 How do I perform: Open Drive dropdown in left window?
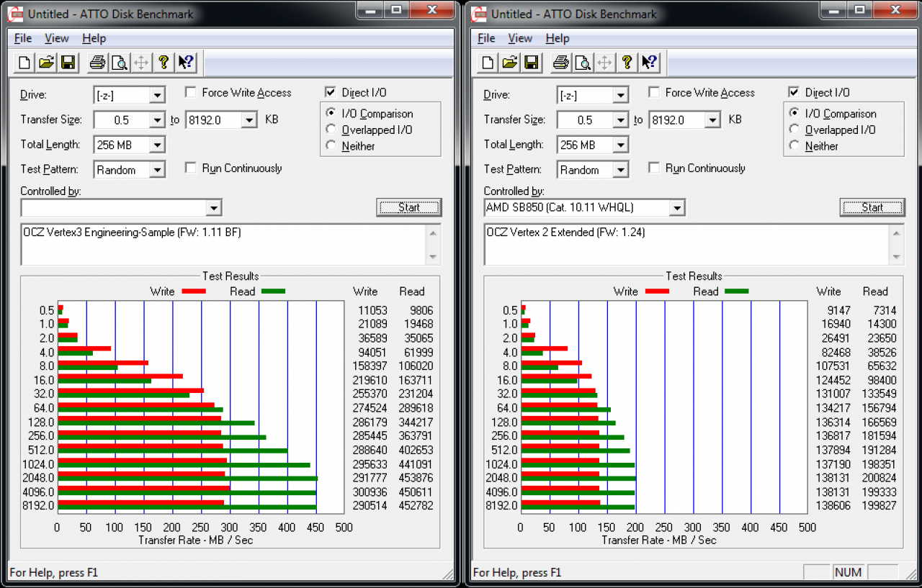point(157,95)
